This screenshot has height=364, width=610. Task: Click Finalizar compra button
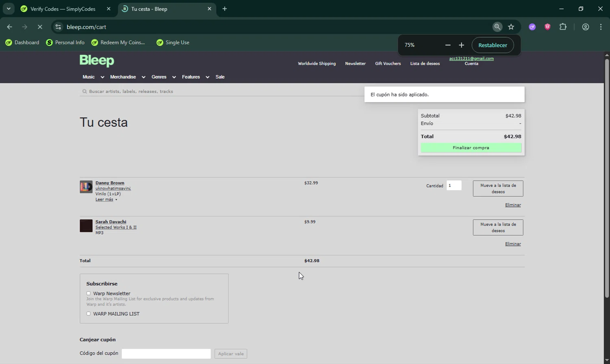click(471, 148)
